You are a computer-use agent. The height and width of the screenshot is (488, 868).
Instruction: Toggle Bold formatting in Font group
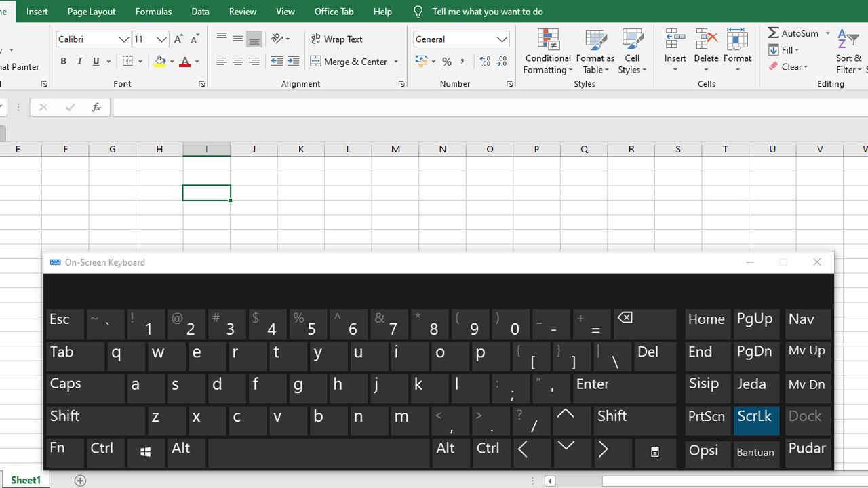coord(64,62)
